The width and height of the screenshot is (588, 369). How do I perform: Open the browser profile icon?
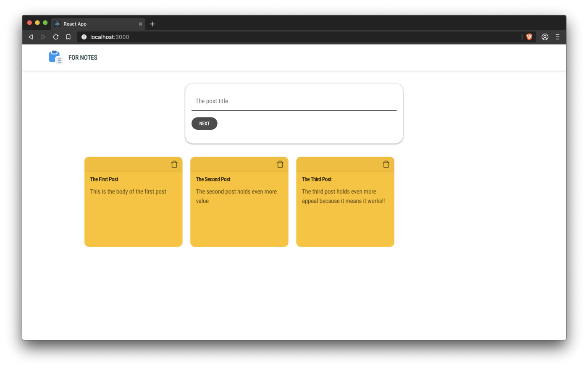tap(545, 37)
